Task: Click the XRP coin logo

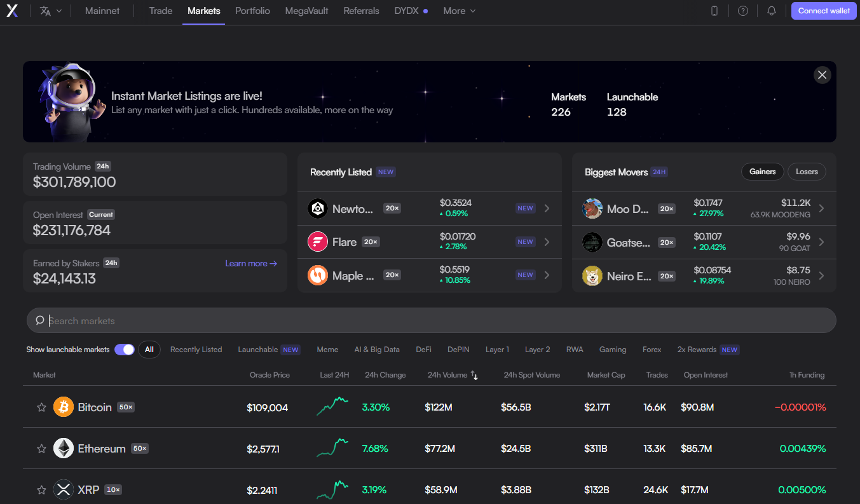Action: pos(64,489)
